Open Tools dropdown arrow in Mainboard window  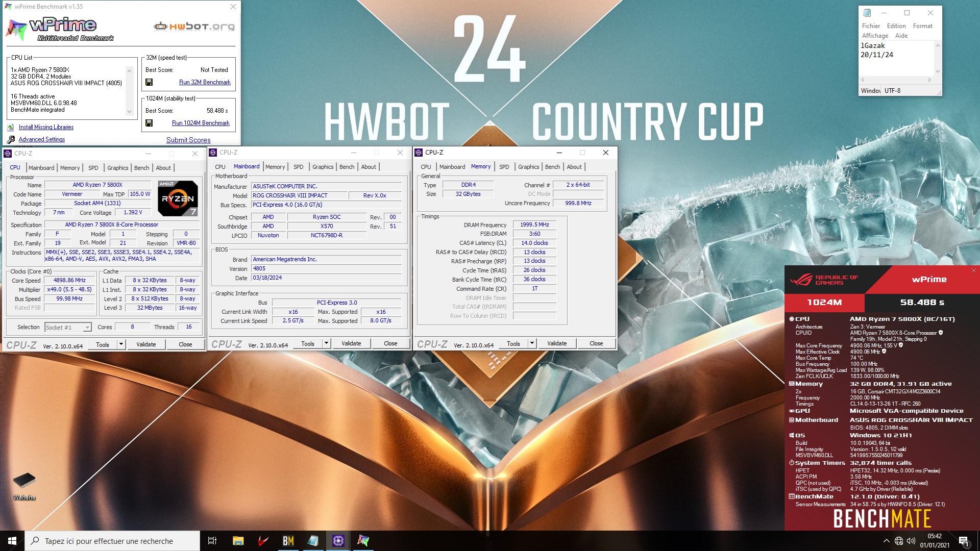pyautogui.click(x=326, y=343)
